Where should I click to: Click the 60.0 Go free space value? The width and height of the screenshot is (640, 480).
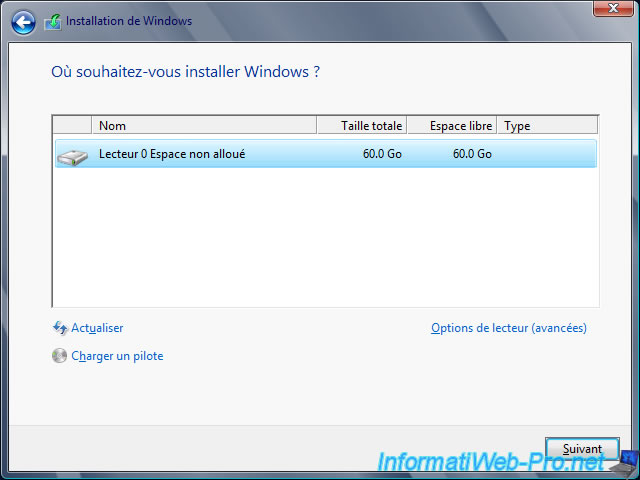(x=472, y=154)
